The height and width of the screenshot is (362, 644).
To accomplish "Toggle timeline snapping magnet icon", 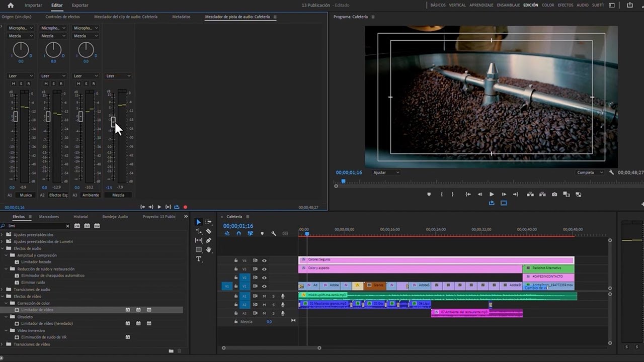I will (x=238, y=233).
